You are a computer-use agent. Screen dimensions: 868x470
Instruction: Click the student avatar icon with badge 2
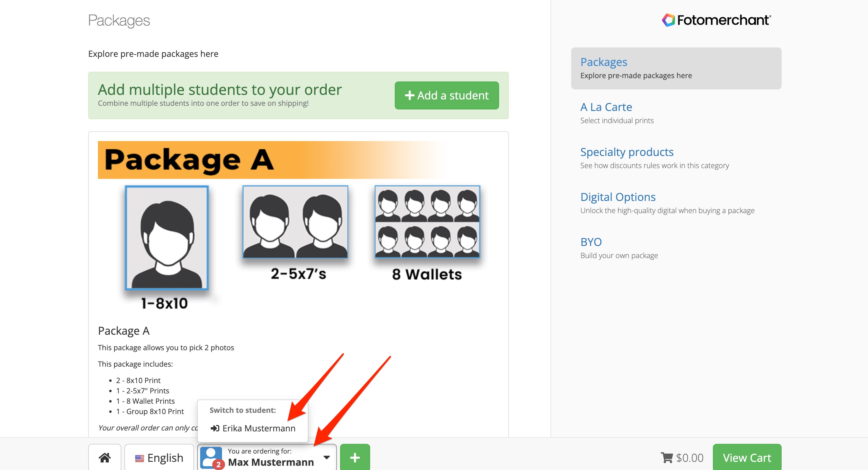211,458
